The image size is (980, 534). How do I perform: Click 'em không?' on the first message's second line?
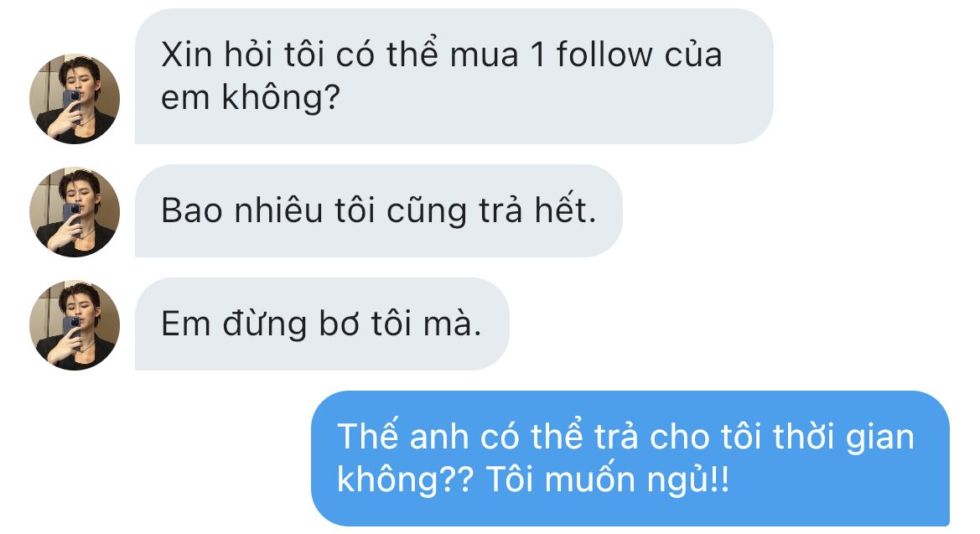[251, 99]
